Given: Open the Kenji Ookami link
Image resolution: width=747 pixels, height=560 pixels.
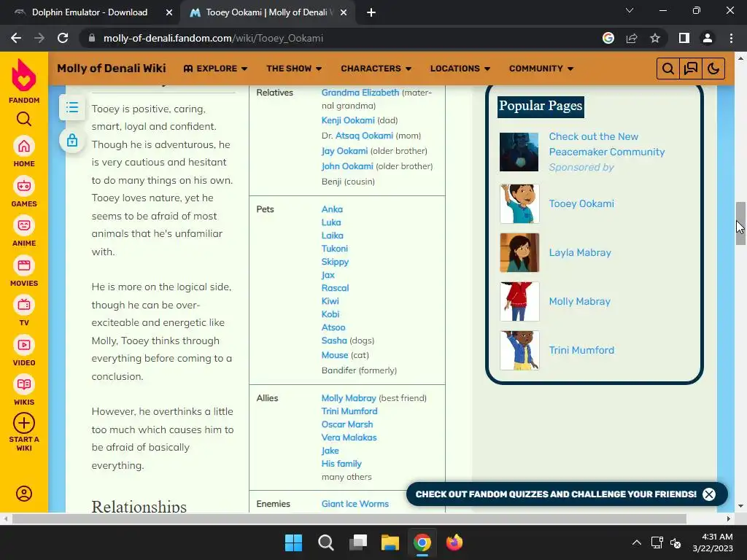Looking at the screenshot, I should click(x=348, y=120).
